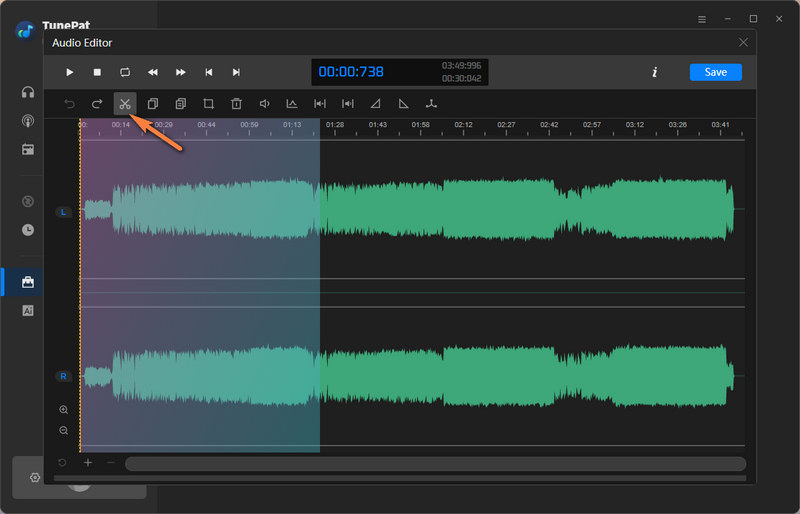Apply the Fade In triangle icon
Image resolution: width=800 pixels, height=514 pixels.
point(376,103)
